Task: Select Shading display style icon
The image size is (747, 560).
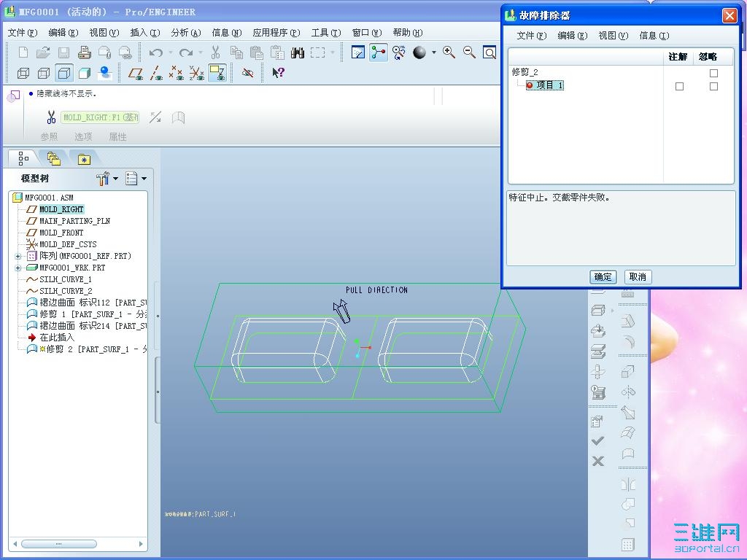Action: [x=85, y=74]
